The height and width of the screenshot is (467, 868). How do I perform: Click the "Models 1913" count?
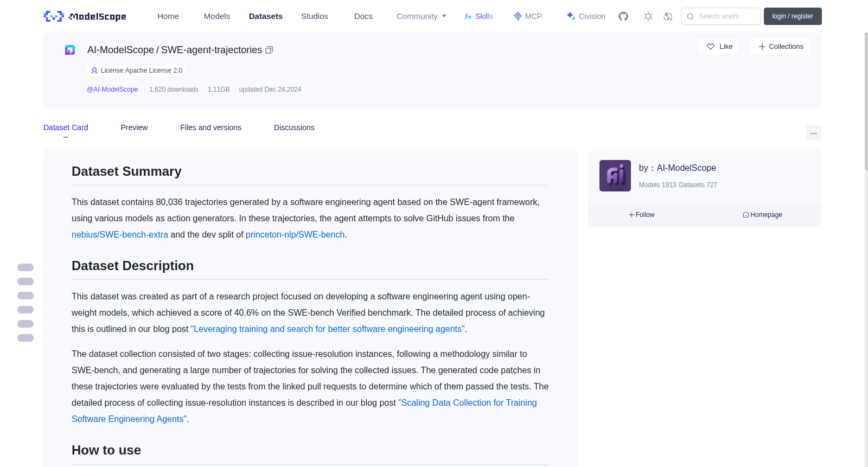(658, 185)
